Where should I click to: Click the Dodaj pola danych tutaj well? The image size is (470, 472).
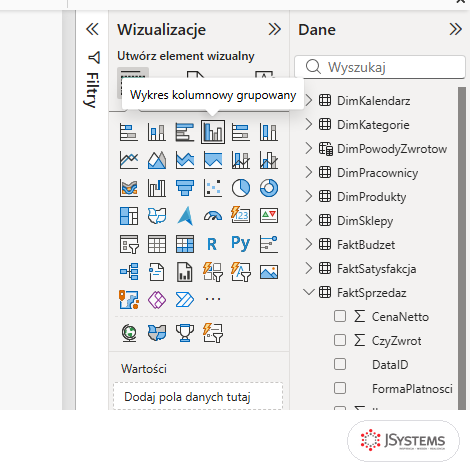click(198, 396)
